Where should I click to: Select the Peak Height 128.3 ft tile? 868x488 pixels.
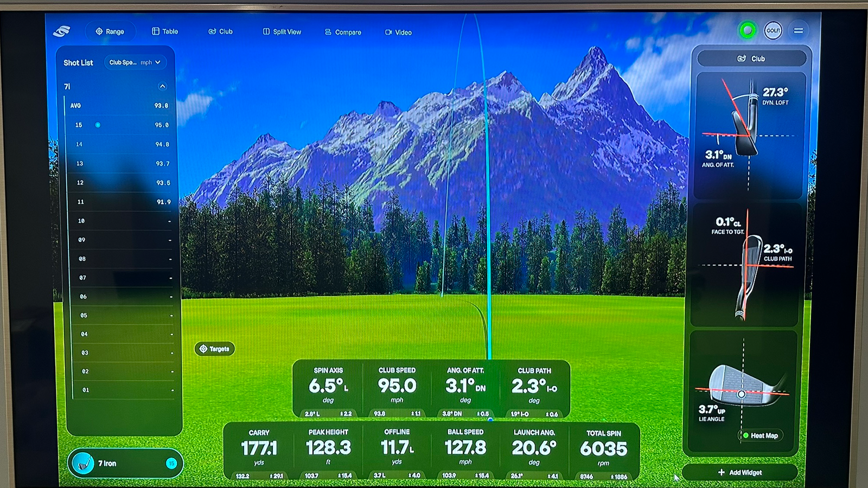(x=328, y=452)
